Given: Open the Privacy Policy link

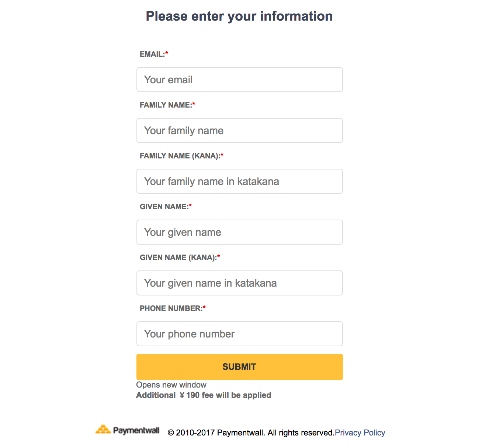Looking at the screenshot, I should click(x=360, y=433).
